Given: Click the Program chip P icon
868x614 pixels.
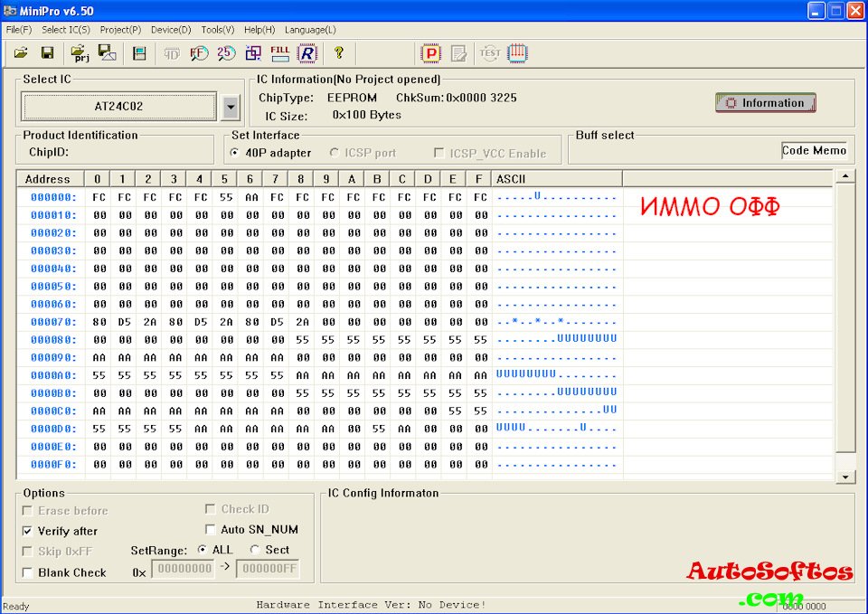Looking at the screenshot, I should pyautogui.click(x=431, y=53).
